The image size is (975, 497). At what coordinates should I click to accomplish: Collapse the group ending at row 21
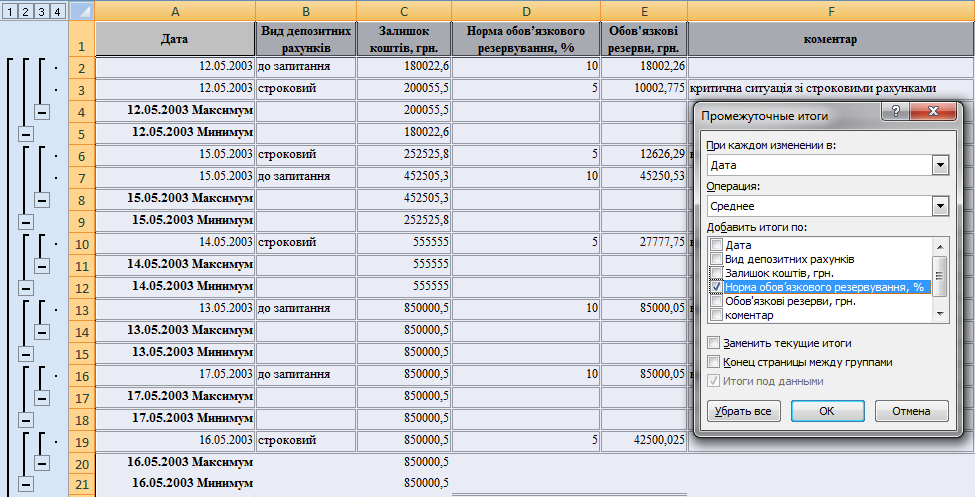point(25,483)
